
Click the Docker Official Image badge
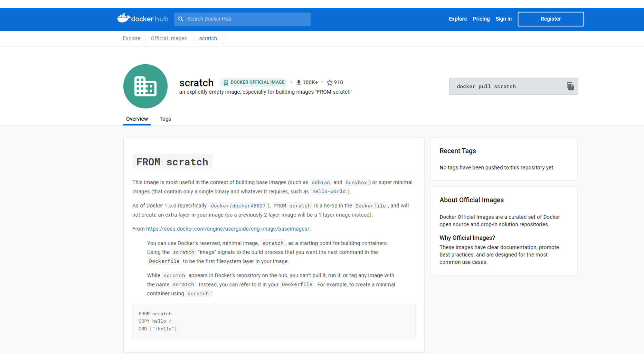(x=254, y=82)
